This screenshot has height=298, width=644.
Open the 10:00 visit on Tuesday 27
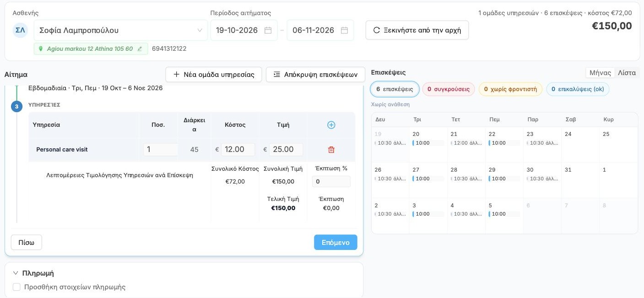coord(428,179)
